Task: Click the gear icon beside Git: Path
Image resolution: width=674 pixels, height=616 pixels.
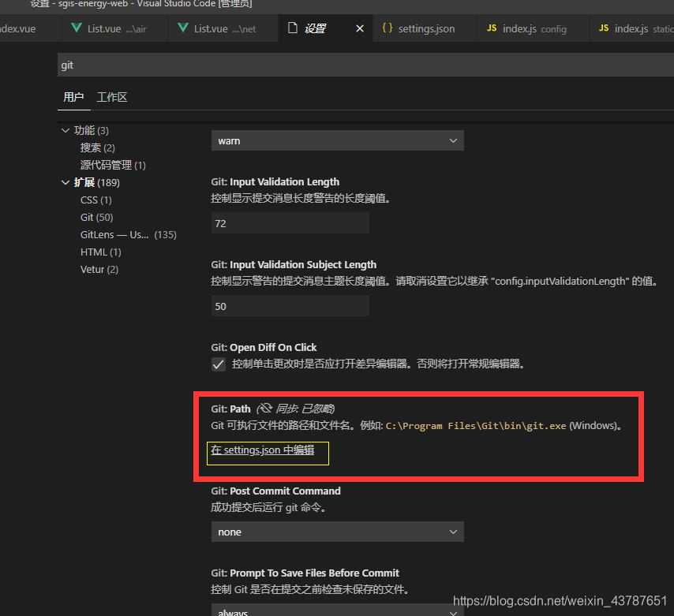Action: pos(264,409)
